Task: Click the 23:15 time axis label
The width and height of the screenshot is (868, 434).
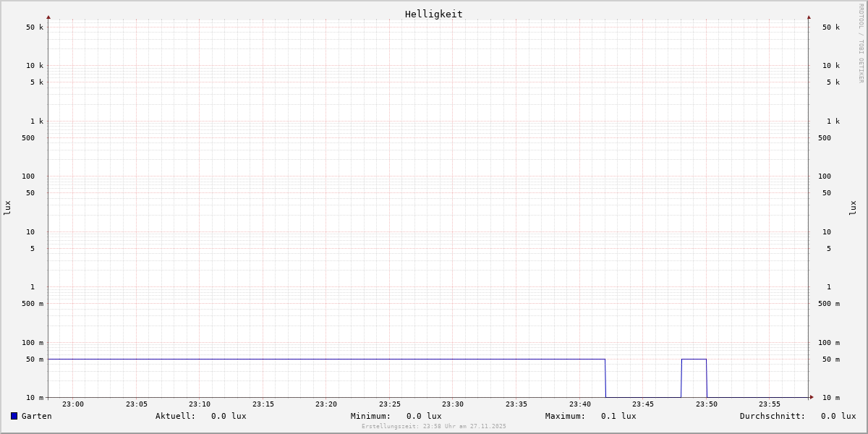Action: 263,404
